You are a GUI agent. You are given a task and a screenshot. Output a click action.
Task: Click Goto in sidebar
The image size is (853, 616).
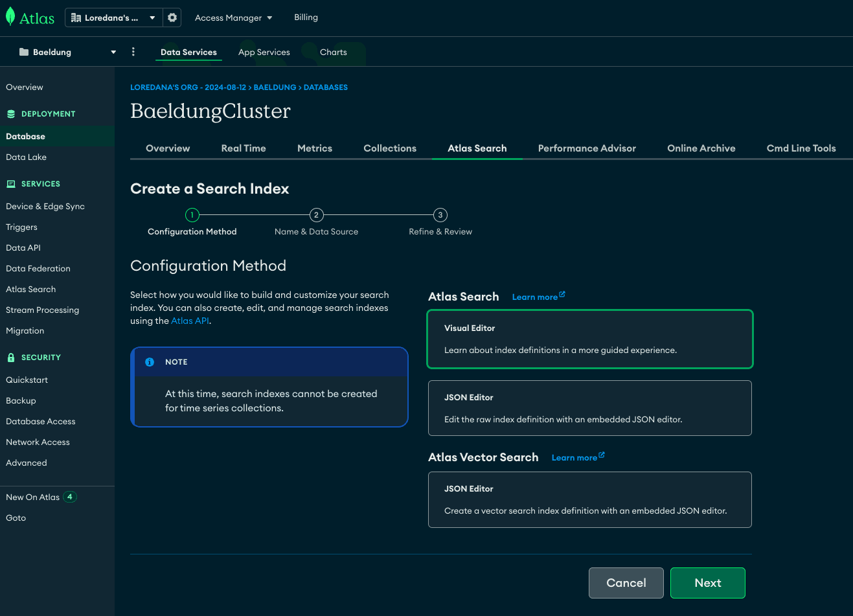coord(16,518)
